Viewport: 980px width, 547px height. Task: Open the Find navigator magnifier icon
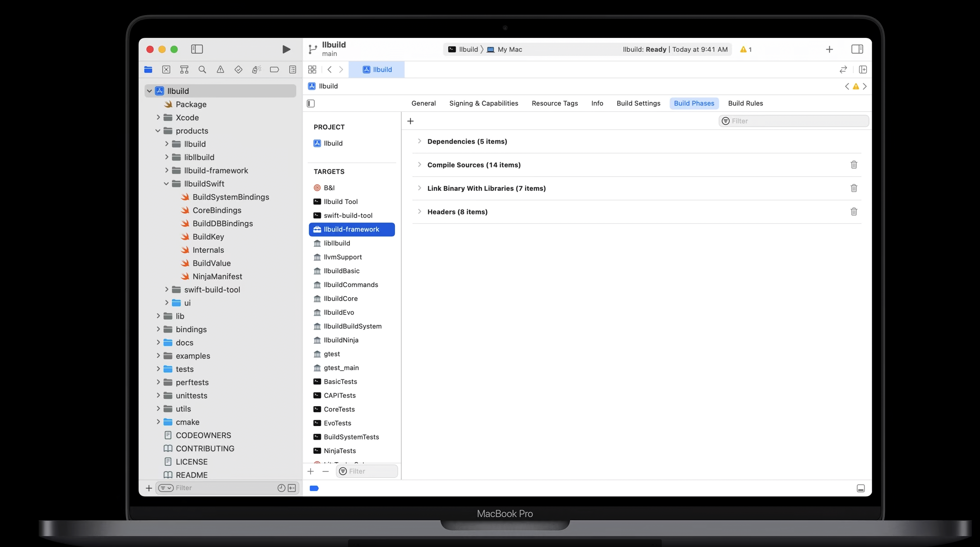pos(202,70)
